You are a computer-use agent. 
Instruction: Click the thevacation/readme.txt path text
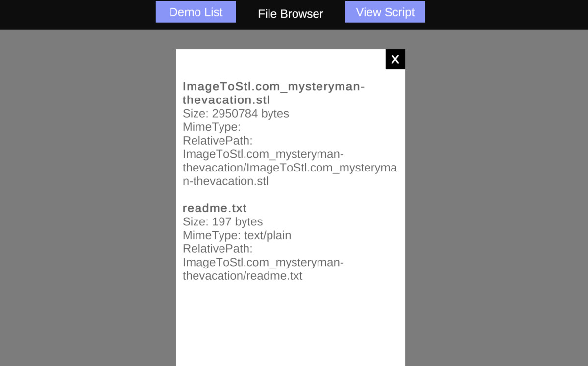[x=243, y=276]
